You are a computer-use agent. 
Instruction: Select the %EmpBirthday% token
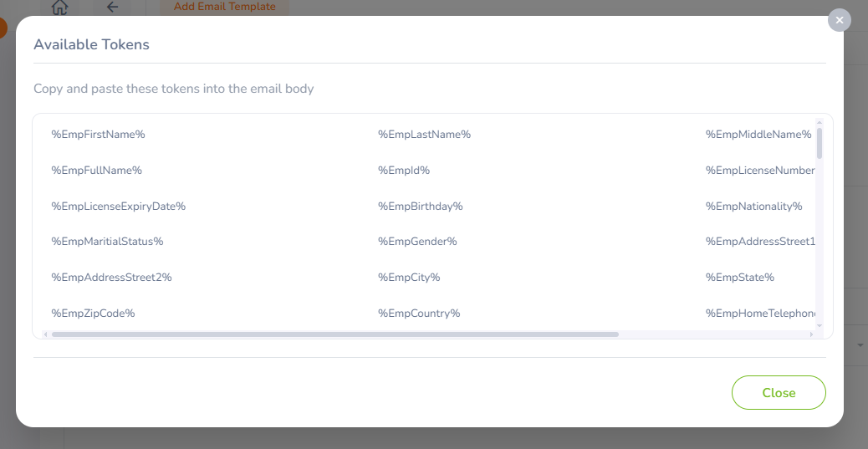[x=420, y=207]
